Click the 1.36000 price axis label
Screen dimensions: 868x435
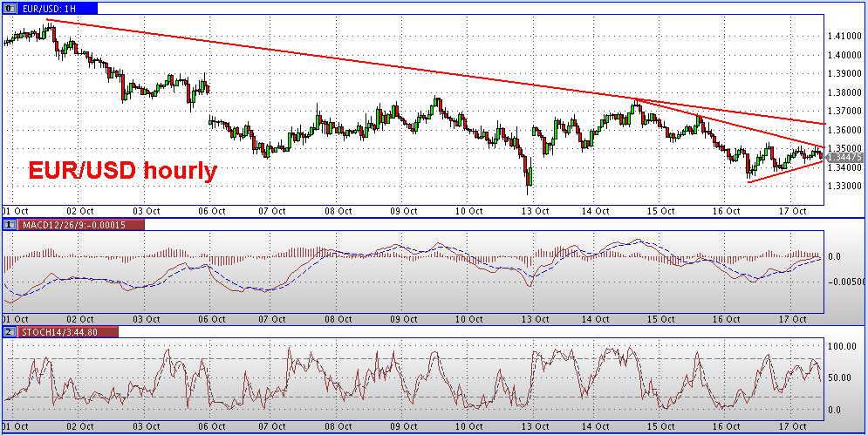click(x=846, y=130)
